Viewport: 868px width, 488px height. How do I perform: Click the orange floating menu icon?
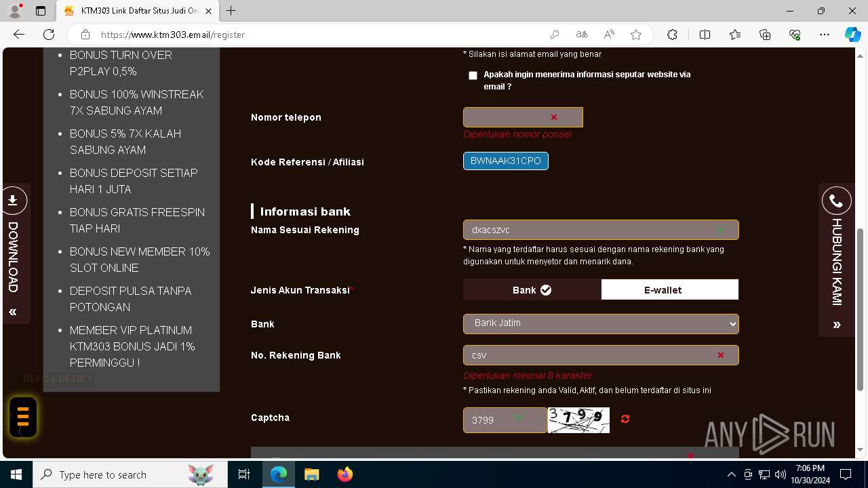pyautogui.click(x=23, y=416)
